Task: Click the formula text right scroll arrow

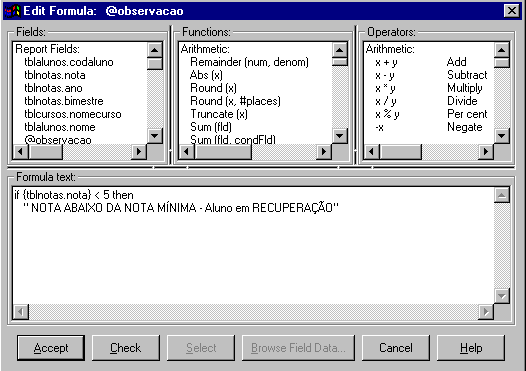Action: click(486, 312)
